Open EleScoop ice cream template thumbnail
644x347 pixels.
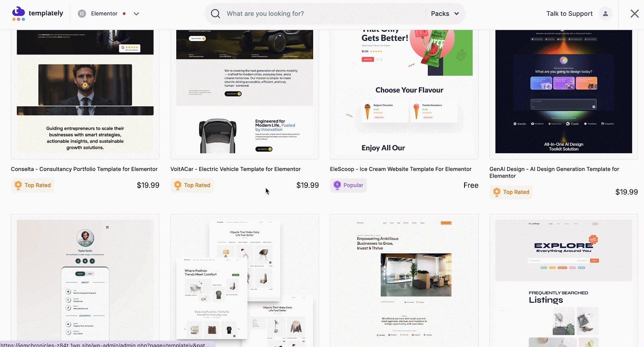[404, 94]
